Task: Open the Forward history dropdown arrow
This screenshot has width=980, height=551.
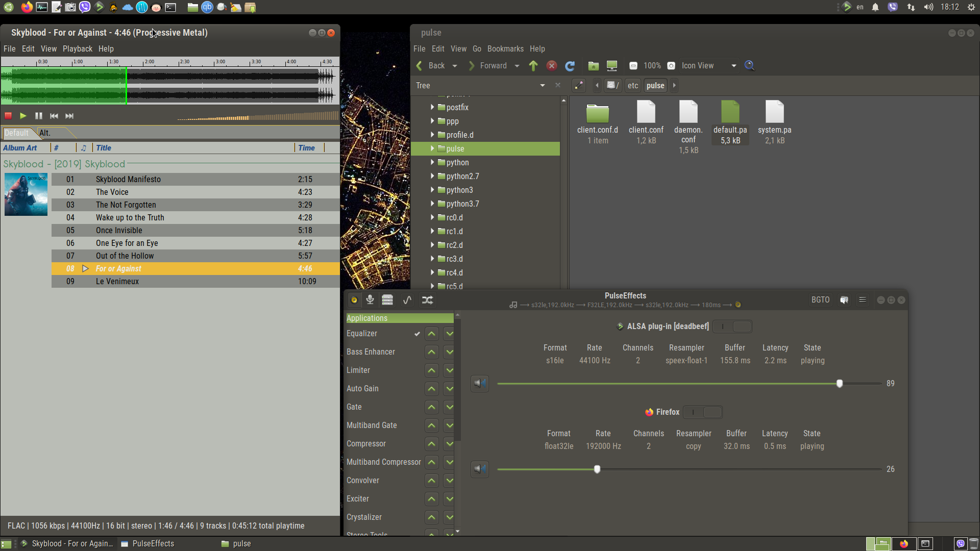Action: pos(517,66)
